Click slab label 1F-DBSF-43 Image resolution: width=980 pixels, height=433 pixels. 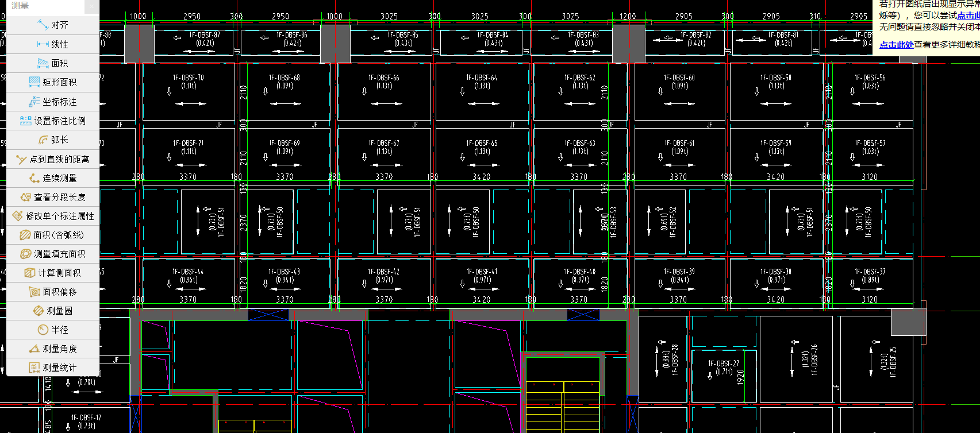tap(284, 272)
